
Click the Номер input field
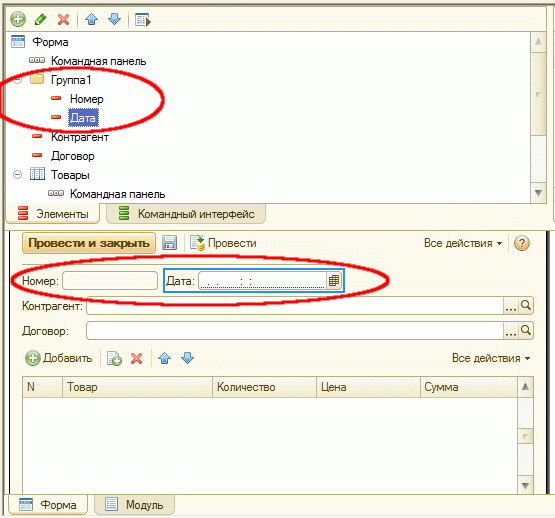[110, 281]
